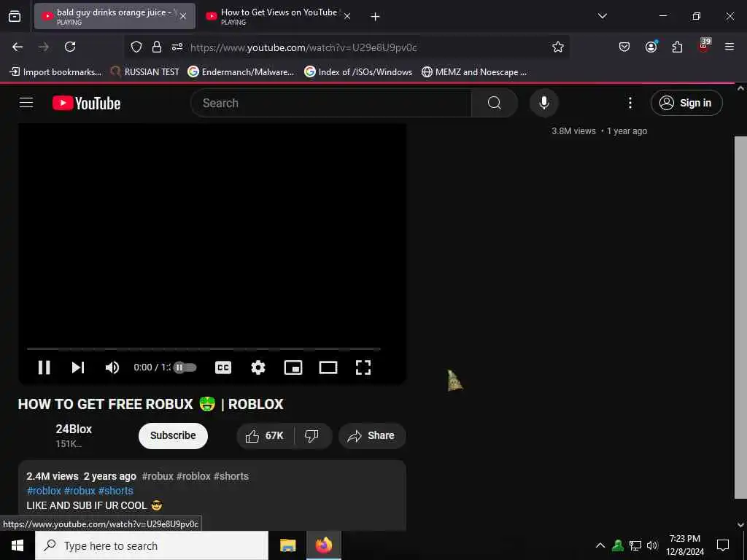747x560 pixels.
Task: Open the tray volume speaker icon
Action: [x=653, y=545]
